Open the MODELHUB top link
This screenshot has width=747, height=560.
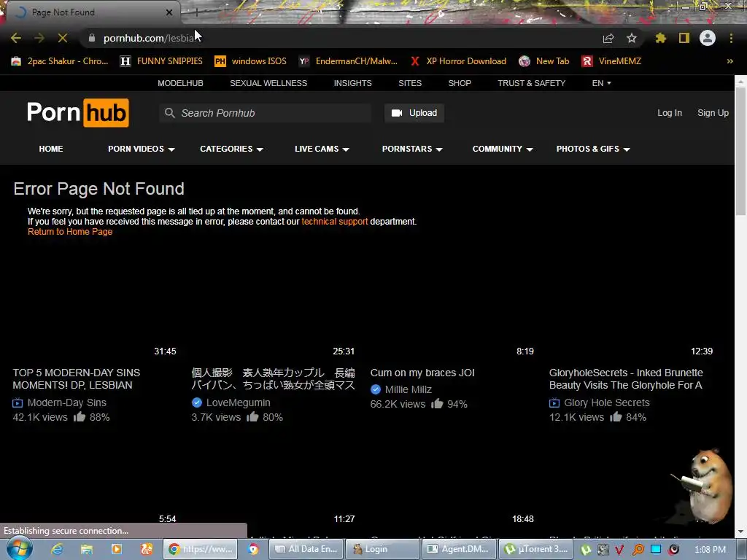(x=181, y=83)
